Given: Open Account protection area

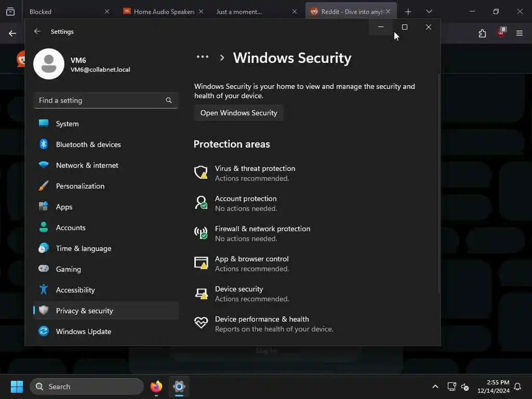Looking at the screenshot, I should click(246, 203).
